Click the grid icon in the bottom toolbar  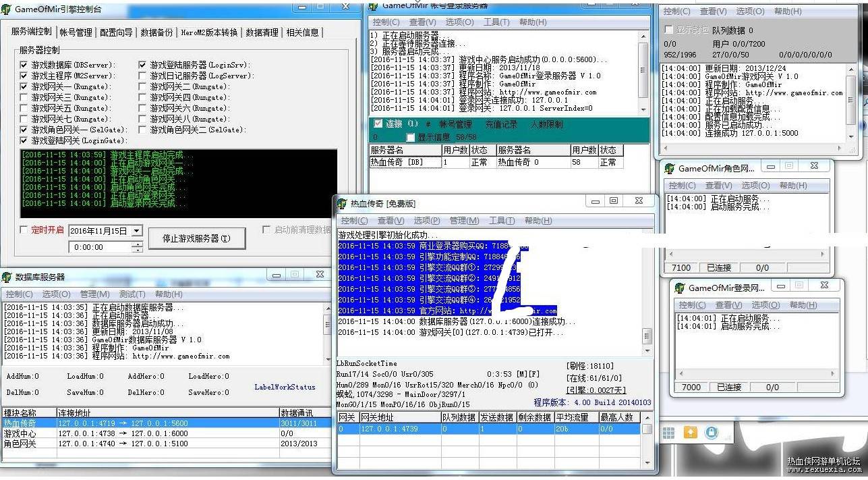pos(668,433)
